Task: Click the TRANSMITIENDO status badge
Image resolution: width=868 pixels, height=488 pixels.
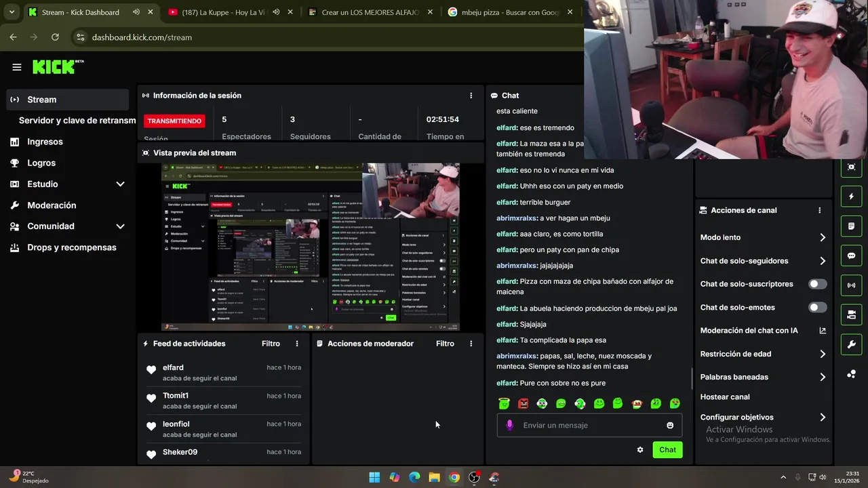Action: coord(174,121)
